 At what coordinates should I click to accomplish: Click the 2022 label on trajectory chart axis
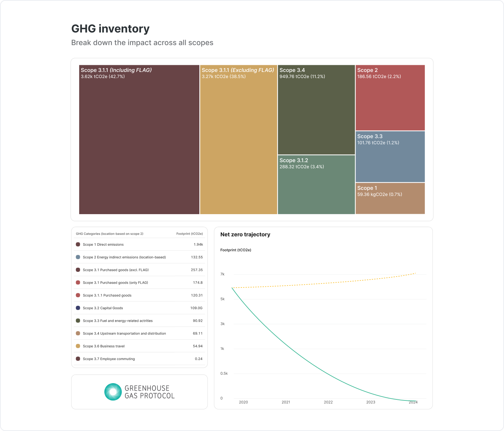coord(328,402)
